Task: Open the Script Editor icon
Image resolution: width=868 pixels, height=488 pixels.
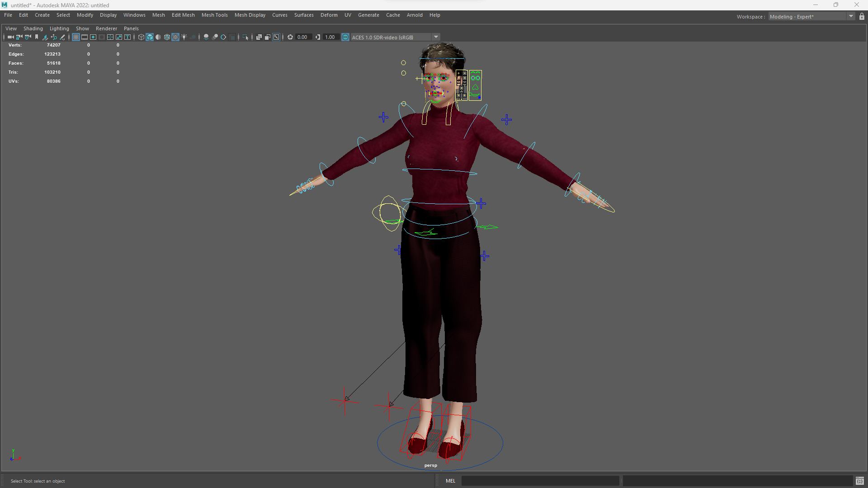Action: pos(859,481)
